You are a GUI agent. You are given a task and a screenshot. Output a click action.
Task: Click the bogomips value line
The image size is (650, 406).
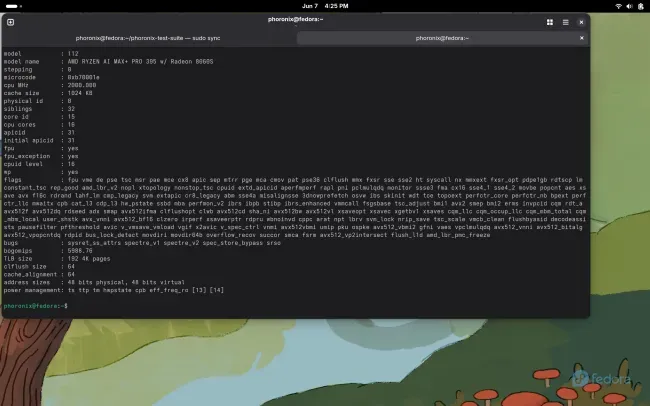tap(48, 251)
